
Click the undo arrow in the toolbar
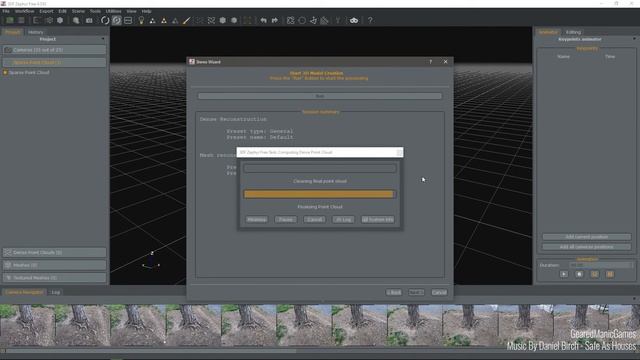[263, 20]
